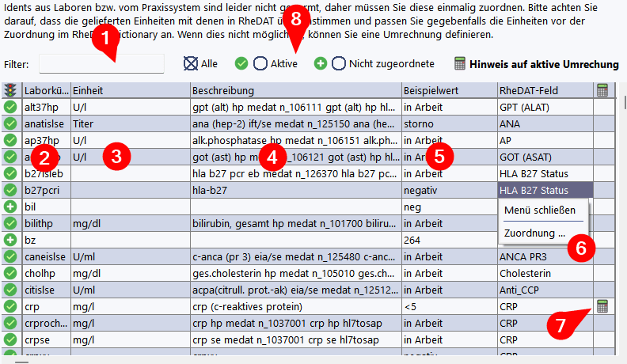This screenshot has width=627, height=364.
Task: Click Hinweis auf aktive Umrechung label
Action: 545,64
